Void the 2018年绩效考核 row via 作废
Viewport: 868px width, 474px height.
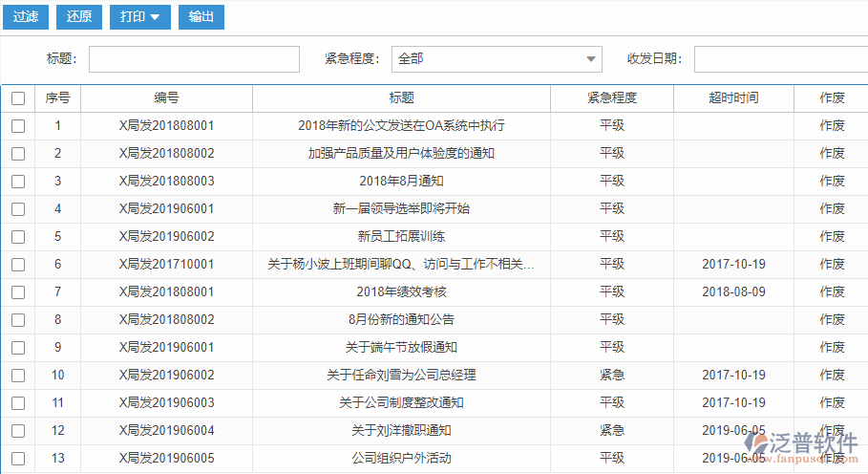click(x=832, y=292)
